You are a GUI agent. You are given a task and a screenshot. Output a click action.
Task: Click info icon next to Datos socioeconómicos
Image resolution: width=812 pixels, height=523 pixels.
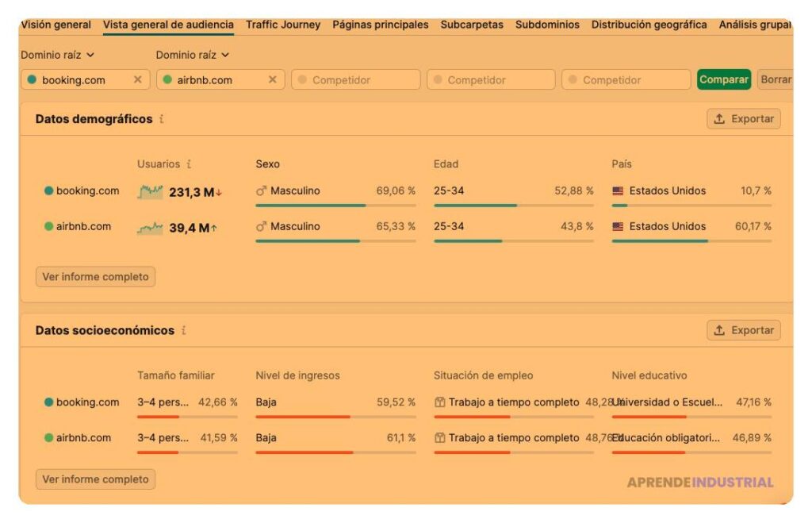[x=184, y=330]
